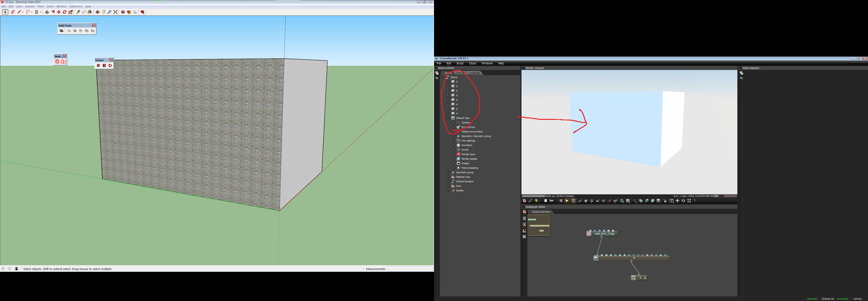Select the Paint Bucket tool
The width and height of the screenshot is (868, 301).
[x=90, y=12]
